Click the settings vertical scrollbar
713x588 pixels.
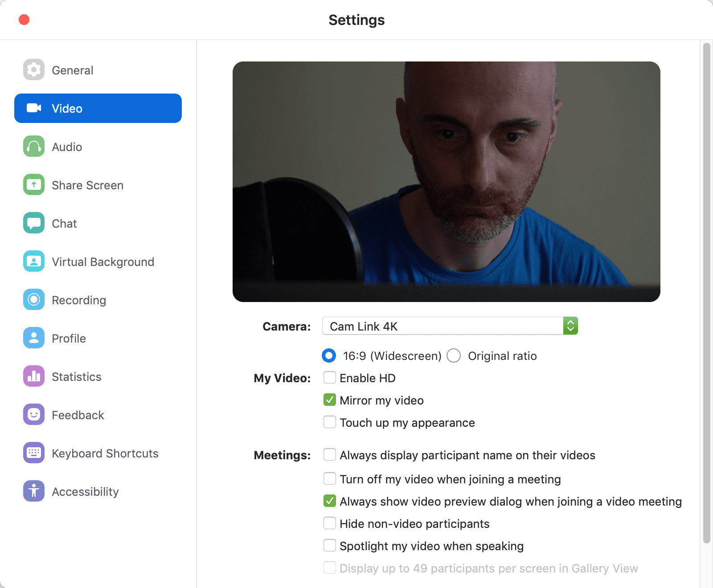[706, 293]
